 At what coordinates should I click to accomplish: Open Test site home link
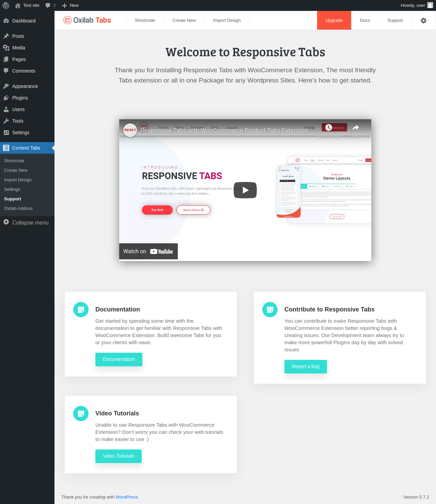pyautogui.click(x=27, y=5)
